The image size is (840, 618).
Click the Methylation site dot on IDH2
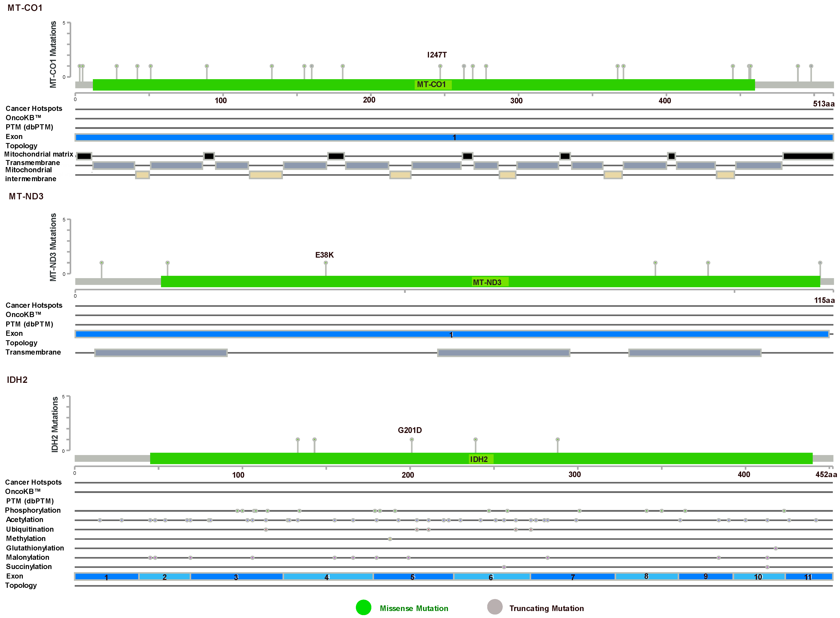[x=390, y=539]
